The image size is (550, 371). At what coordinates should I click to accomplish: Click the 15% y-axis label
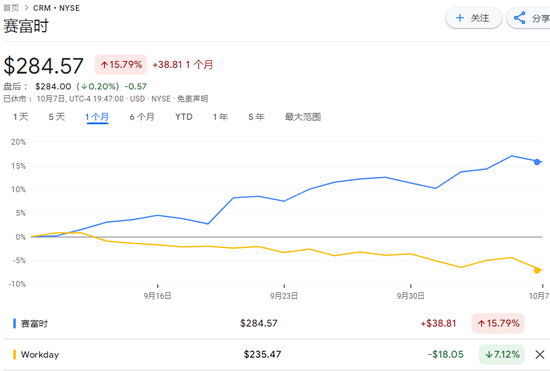tap(18, 166)
